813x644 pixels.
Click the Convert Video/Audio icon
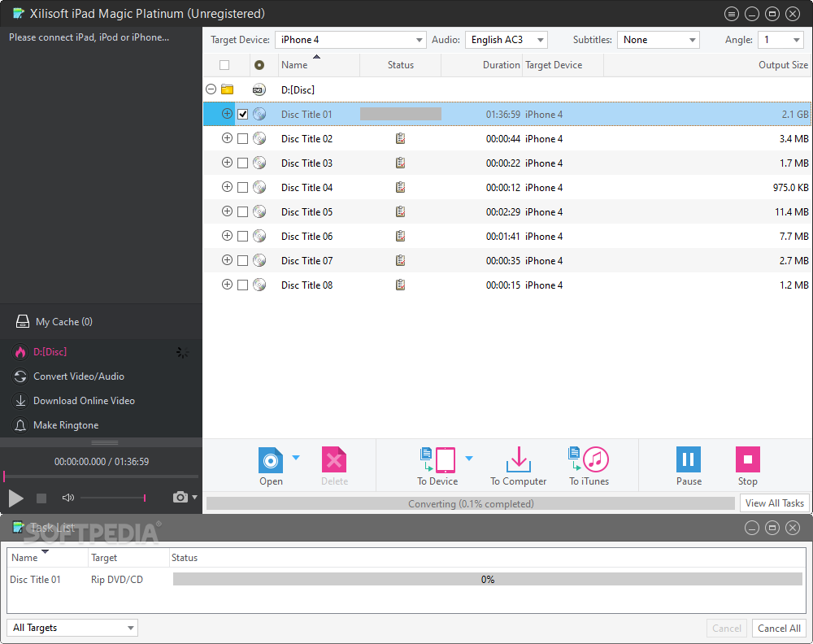[x=20, y=376]
